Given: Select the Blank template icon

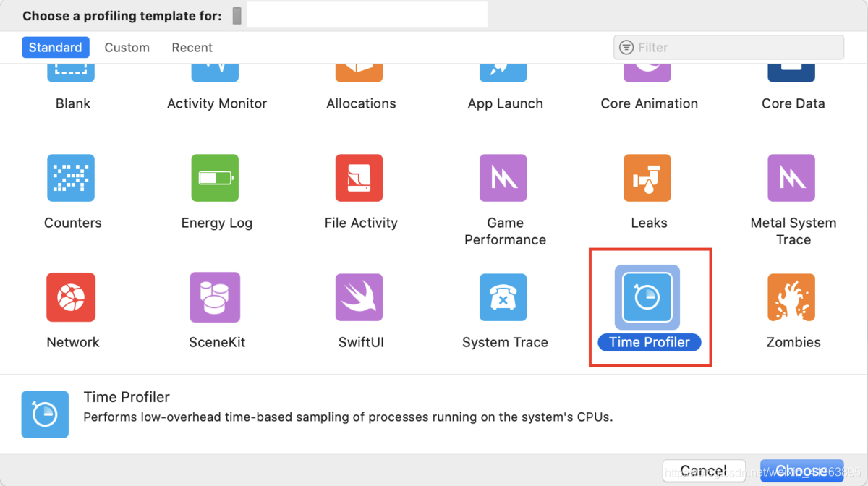Looking at the screenshot, I should point(71,72).
